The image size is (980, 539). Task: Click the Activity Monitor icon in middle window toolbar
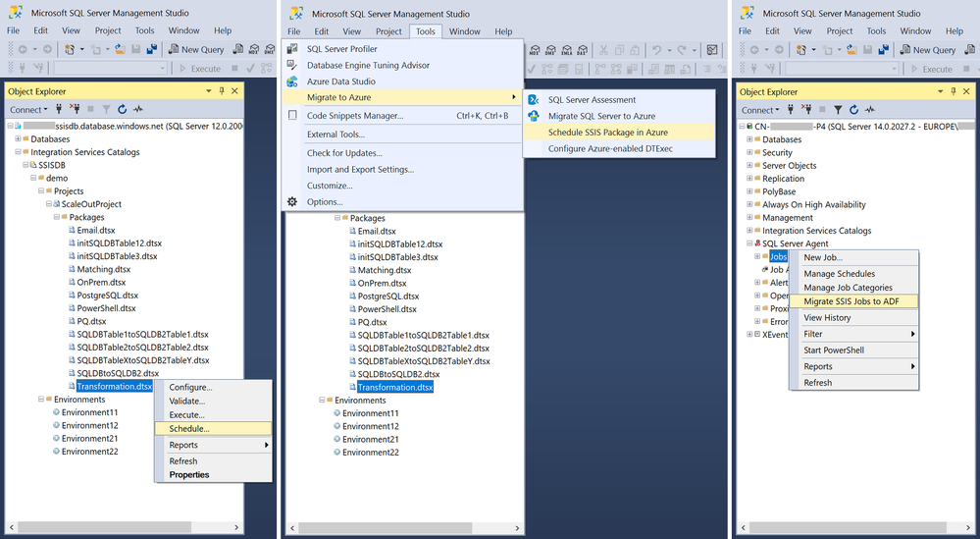click(x=712, y=51)
